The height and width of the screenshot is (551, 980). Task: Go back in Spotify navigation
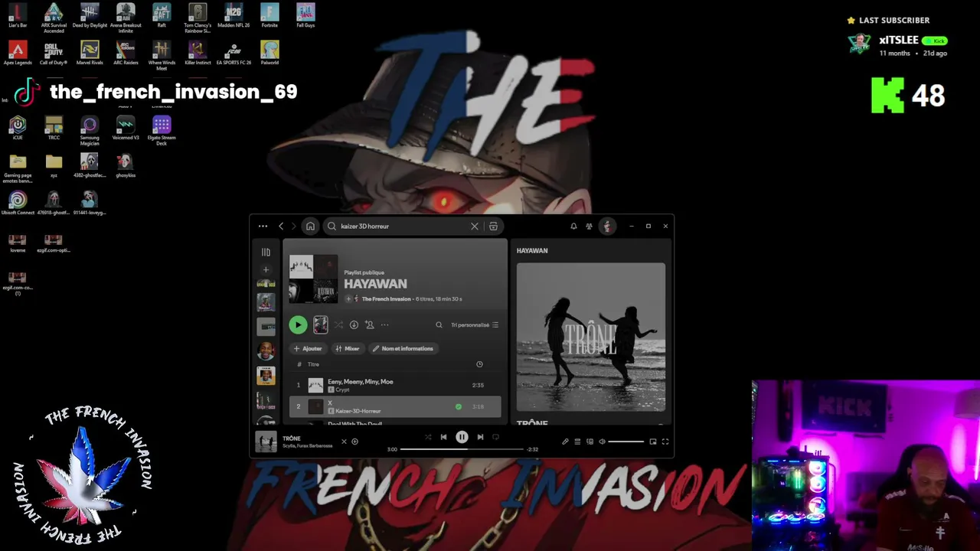coord(281,227)
